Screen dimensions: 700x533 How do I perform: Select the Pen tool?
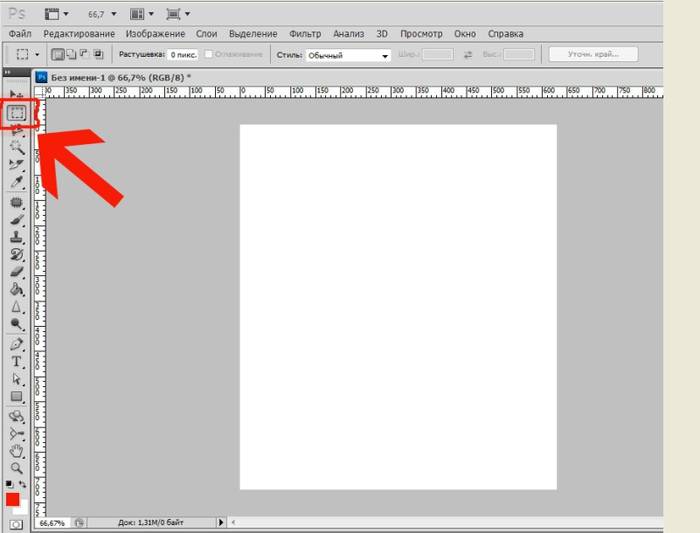click(x=17, y=343)
